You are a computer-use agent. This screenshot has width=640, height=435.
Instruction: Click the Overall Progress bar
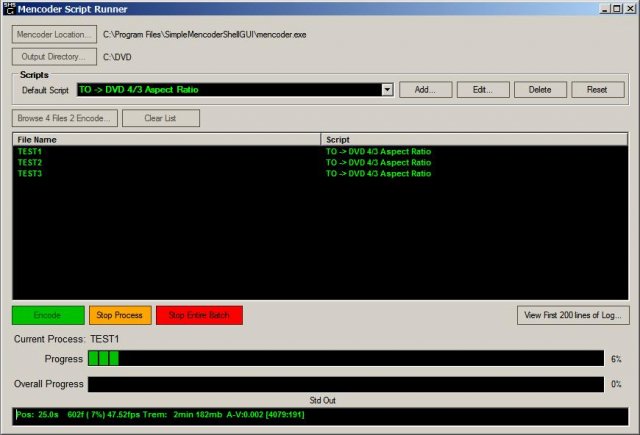[x=346, y=384]
